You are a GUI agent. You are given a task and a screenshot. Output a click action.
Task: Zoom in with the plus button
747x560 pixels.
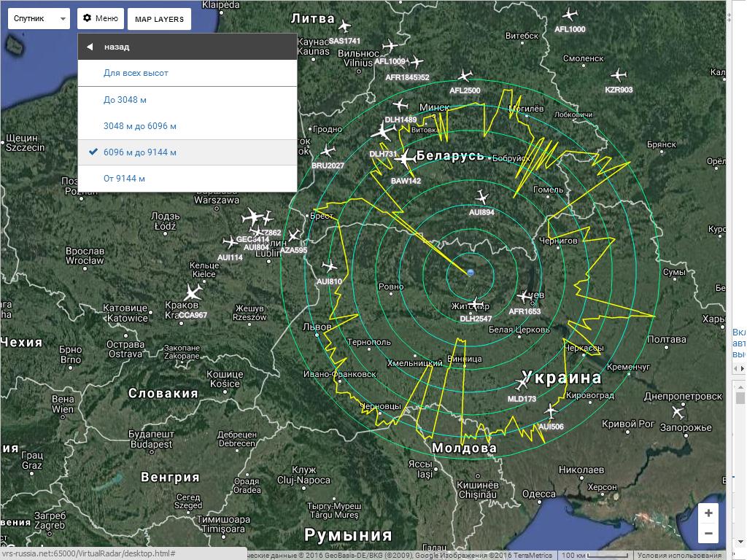point(708,513)
